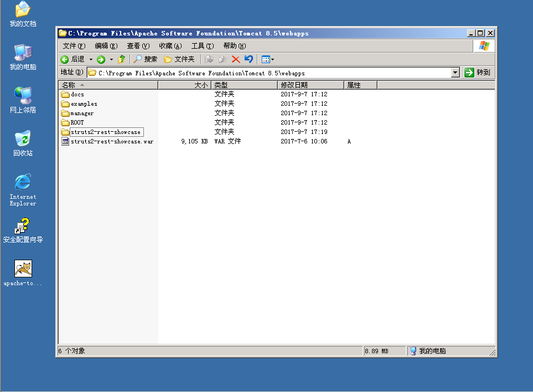Open the 帮助(H) menu

point(235,46)
